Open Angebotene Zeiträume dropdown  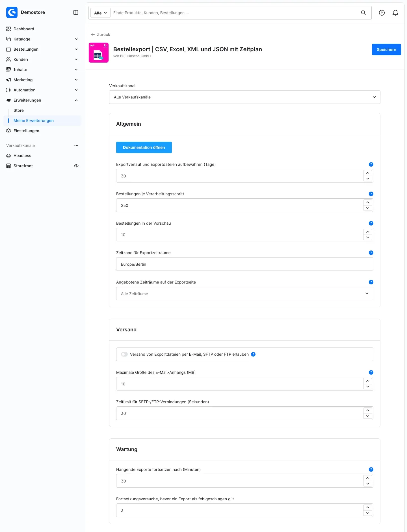(x=245, y=293)
